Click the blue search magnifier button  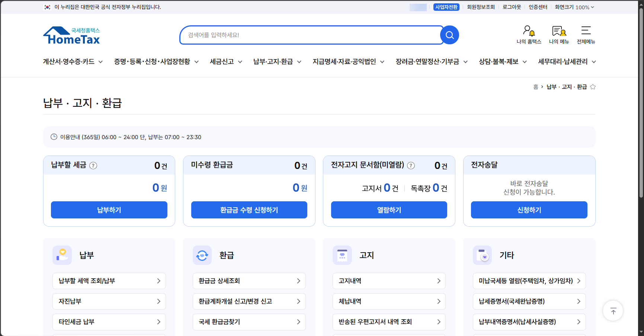[449, 35]
